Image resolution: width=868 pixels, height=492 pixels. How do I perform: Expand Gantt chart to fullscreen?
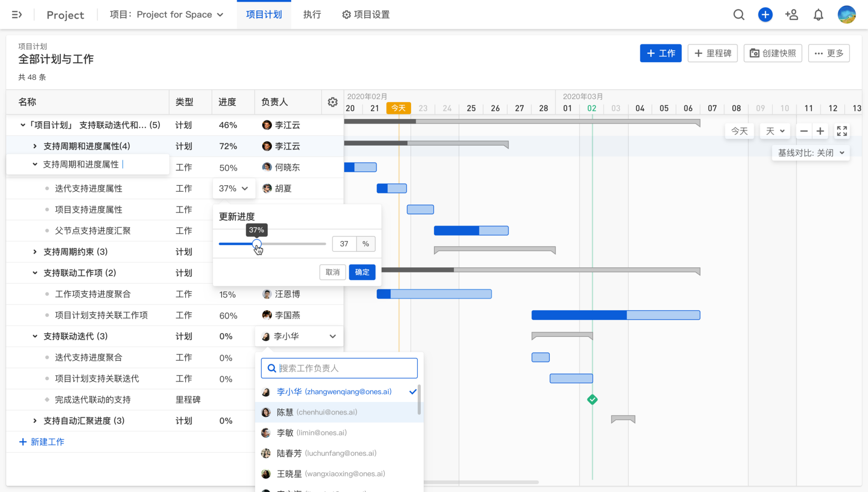coord(842,131)
